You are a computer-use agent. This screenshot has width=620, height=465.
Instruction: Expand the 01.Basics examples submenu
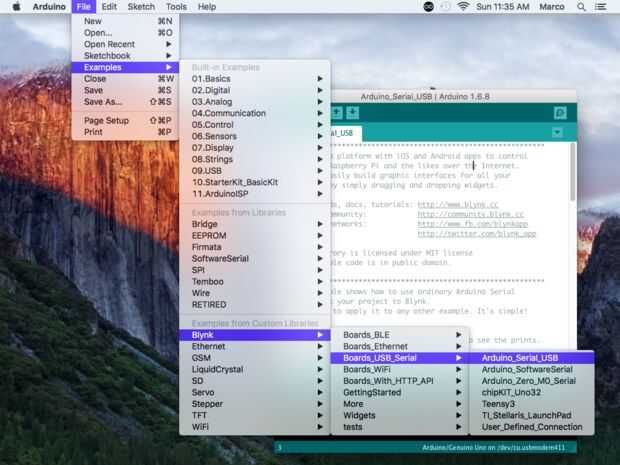255,79
